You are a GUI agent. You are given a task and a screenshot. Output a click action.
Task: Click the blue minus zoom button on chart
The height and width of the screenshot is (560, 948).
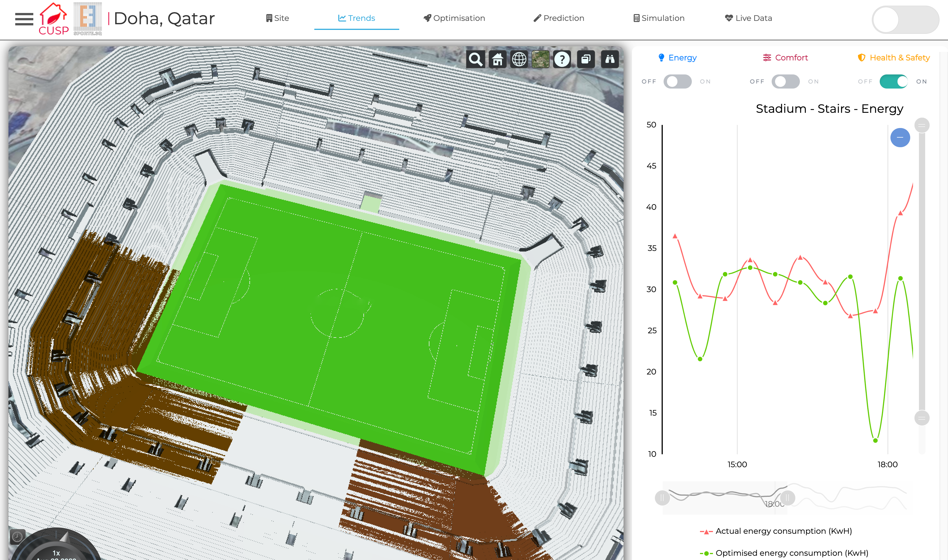[900, 138]
